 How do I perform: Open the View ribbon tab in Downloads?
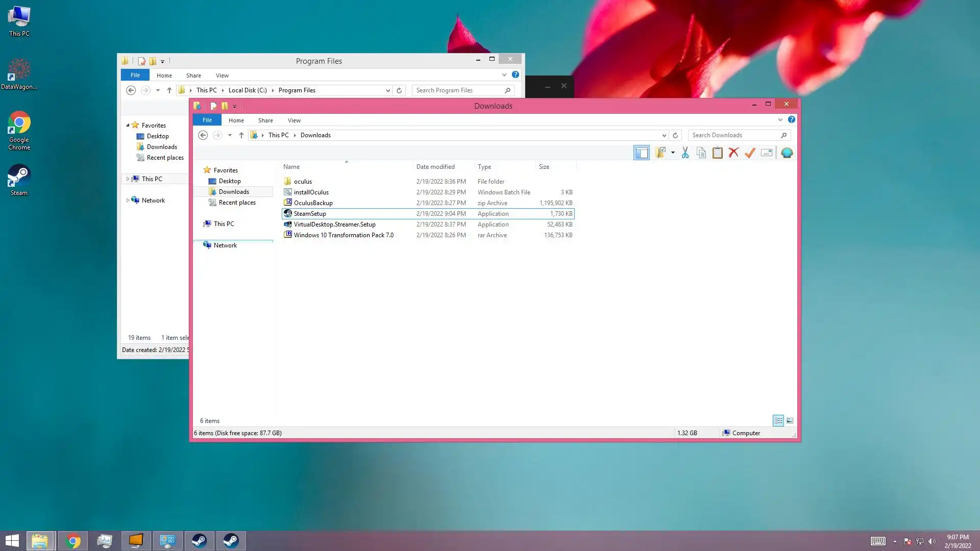[x=294, y=120]
